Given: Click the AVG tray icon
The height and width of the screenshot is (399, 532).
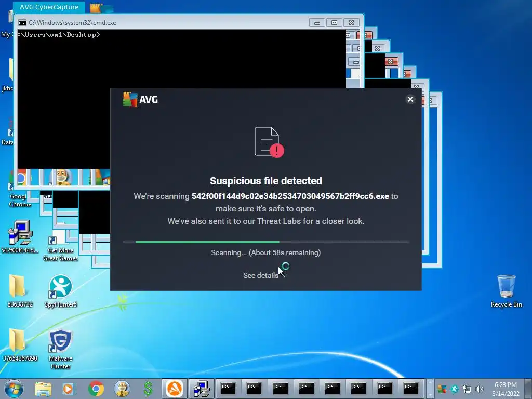Looking at the screenshot, I should click(442, 389).
